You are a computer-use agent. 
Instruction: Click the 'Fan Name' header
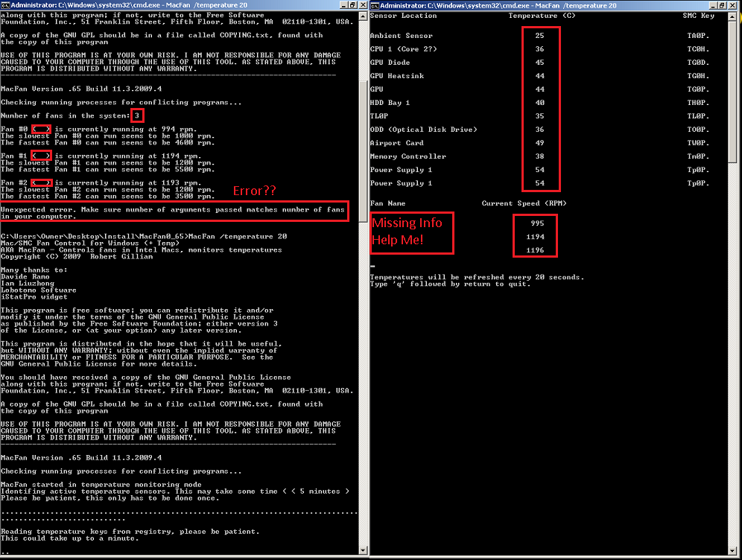[x=387, y=203]
